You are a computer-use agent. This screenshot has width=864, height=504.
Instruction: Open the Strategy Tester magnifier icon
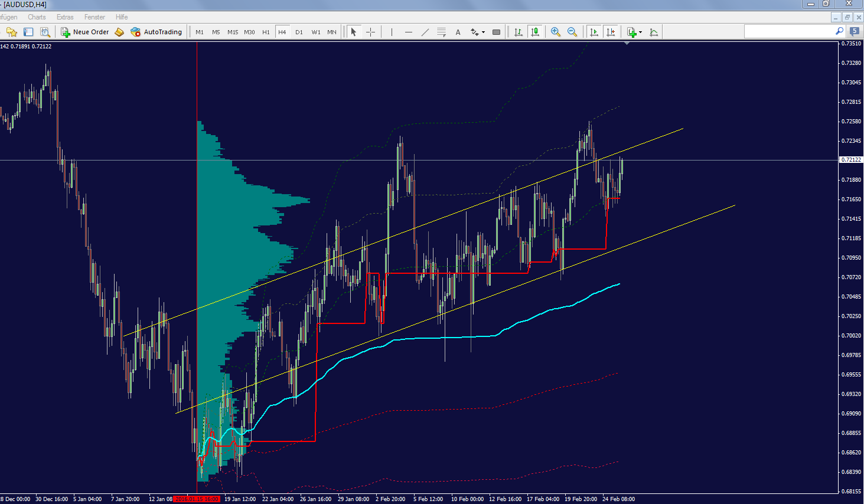coord(45,32)
